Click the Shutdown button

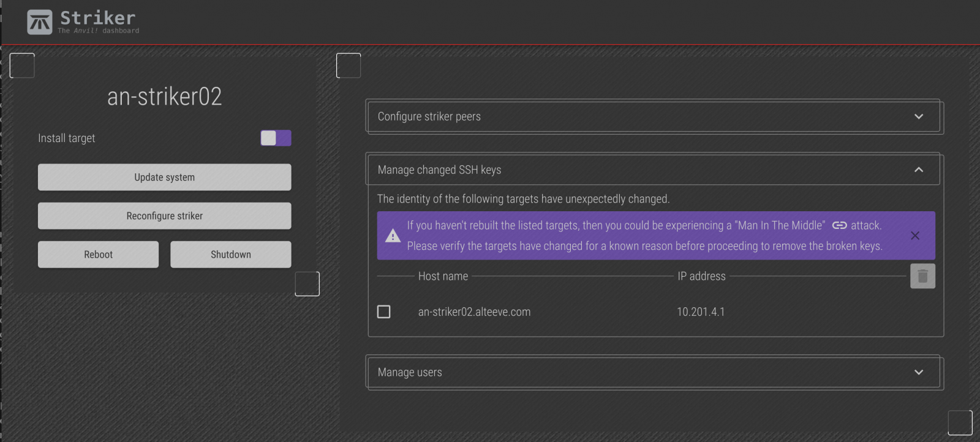point(230,255)
